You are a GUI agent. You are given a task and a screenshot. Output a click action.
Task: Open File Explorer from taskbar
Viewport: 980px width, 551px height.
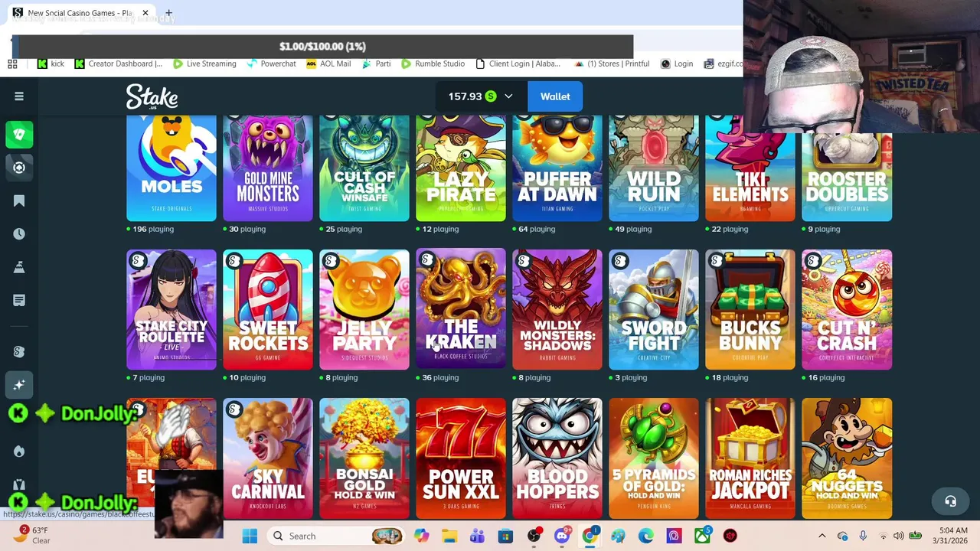click(449, 536)
